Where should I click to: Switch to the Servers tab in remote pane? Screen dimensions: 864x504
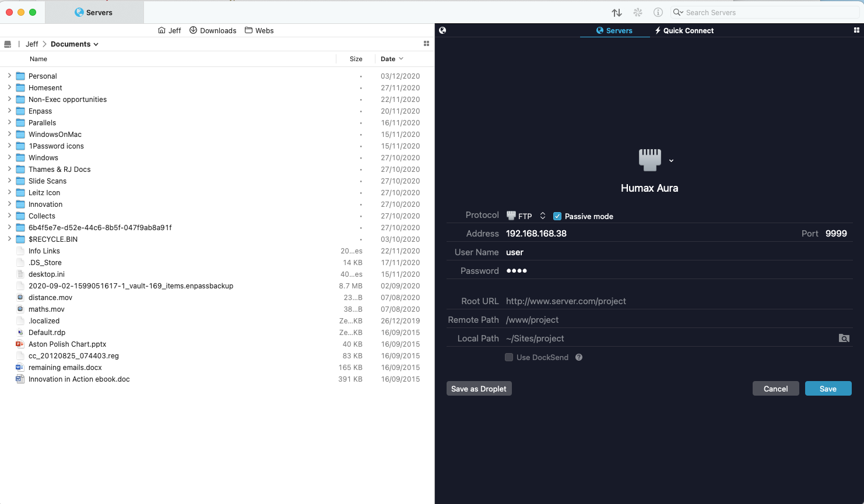coord(614,30)
